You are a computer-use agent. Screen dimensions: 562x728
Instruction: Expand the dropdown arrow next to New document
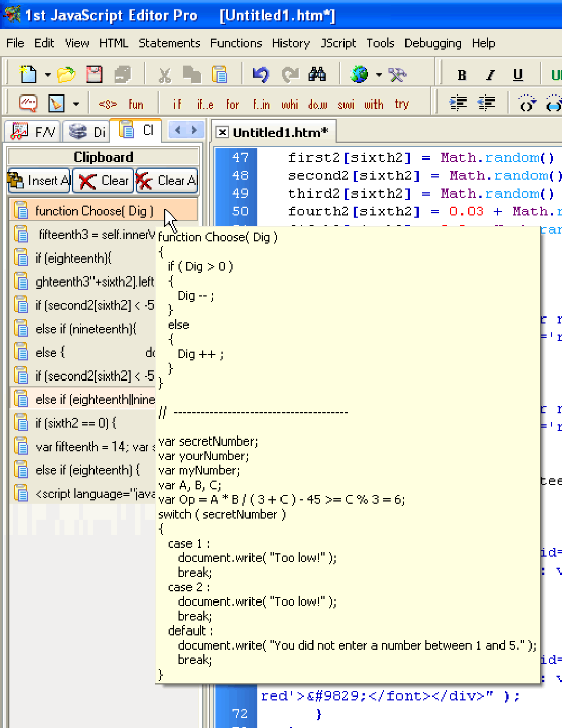[48, 75]
